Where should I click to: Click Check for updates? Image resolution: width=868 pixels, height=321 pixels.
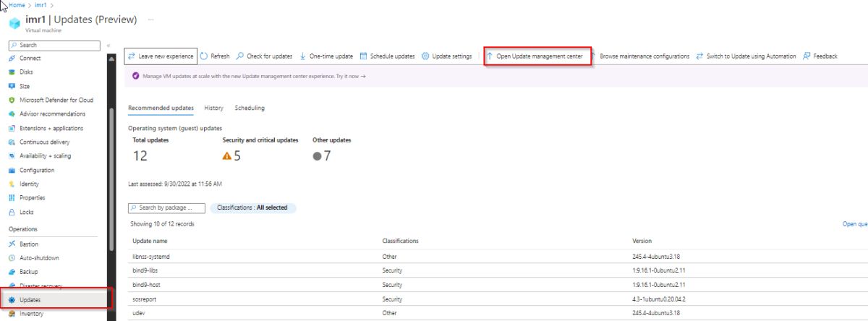coord(264,56)
